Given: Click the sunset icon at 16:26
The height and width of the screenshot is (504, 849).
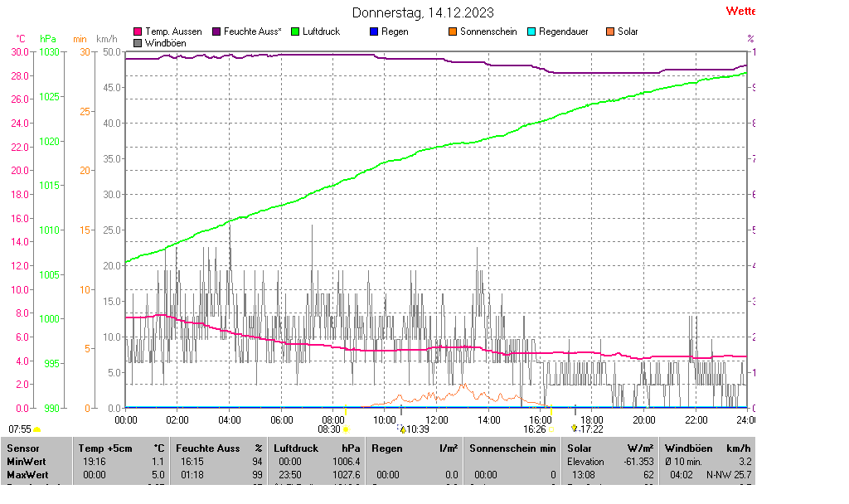Looking at the screenshot, I should tap(551, 429).
